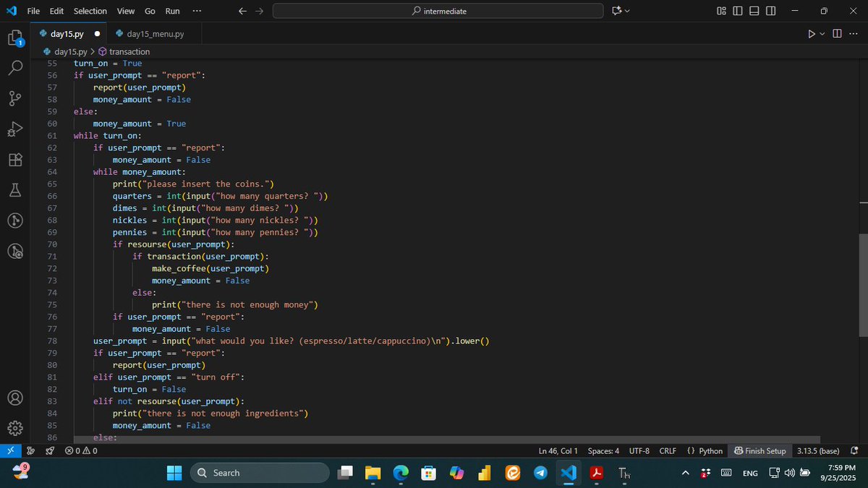The image size is (868, 488).
Task: Click the source control icon in status bar
Action: click(32, 450)
